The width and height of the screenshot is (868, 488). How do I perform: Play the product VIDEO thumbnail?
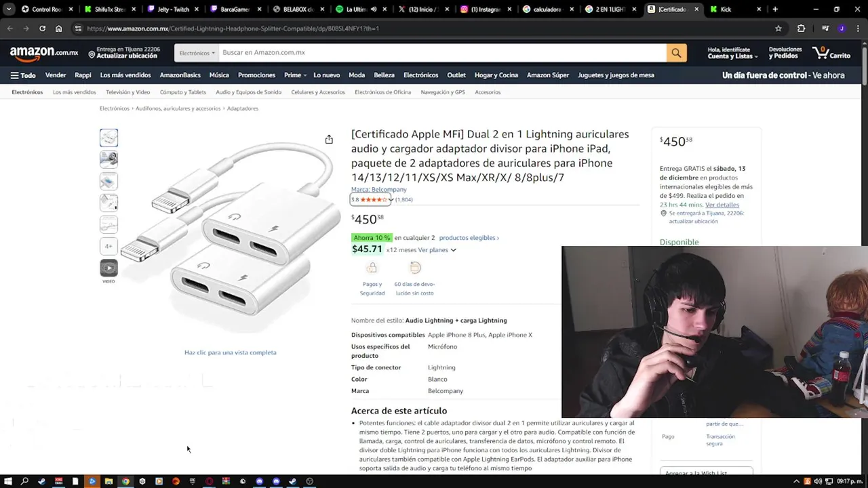[108, 268]
